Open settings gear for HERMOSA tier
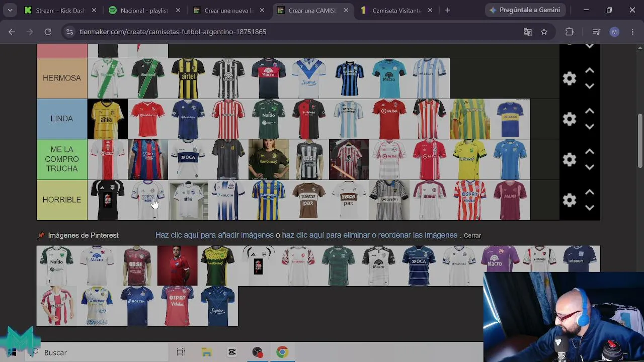Screen dimensions: 644x362 570,78
